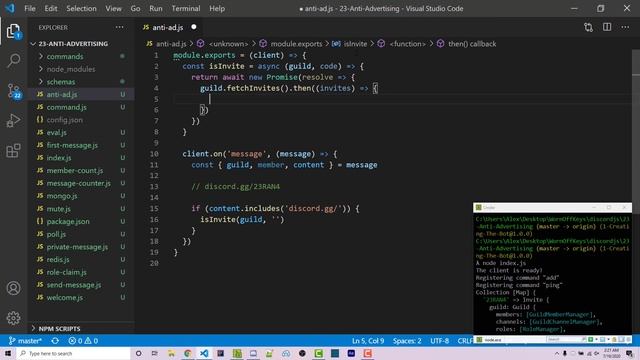
Task: Open the Terminal menu
Action: pyautogui.click(x=186, y=9)
